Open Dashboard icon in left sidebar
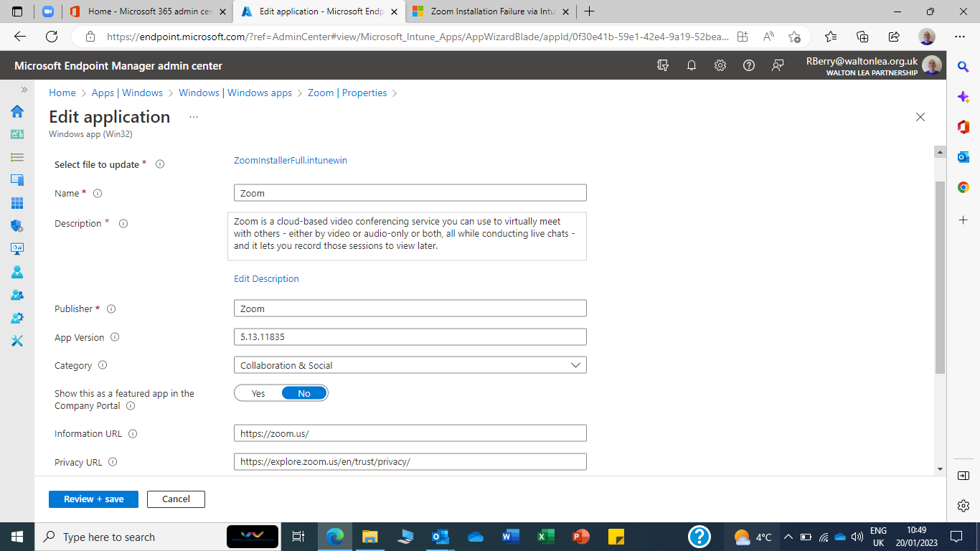This screenshot has height=551, width=980. (17, 134)
